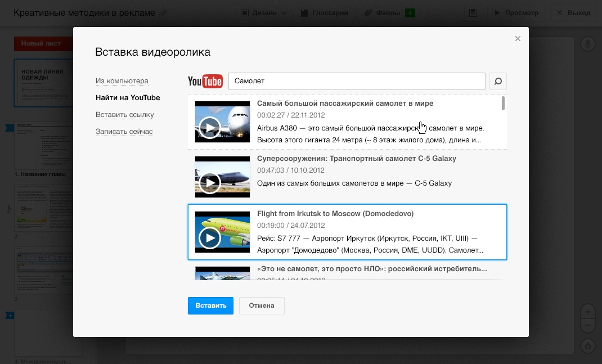Click the small microphone icon beside slide 2

click(8, 209)
